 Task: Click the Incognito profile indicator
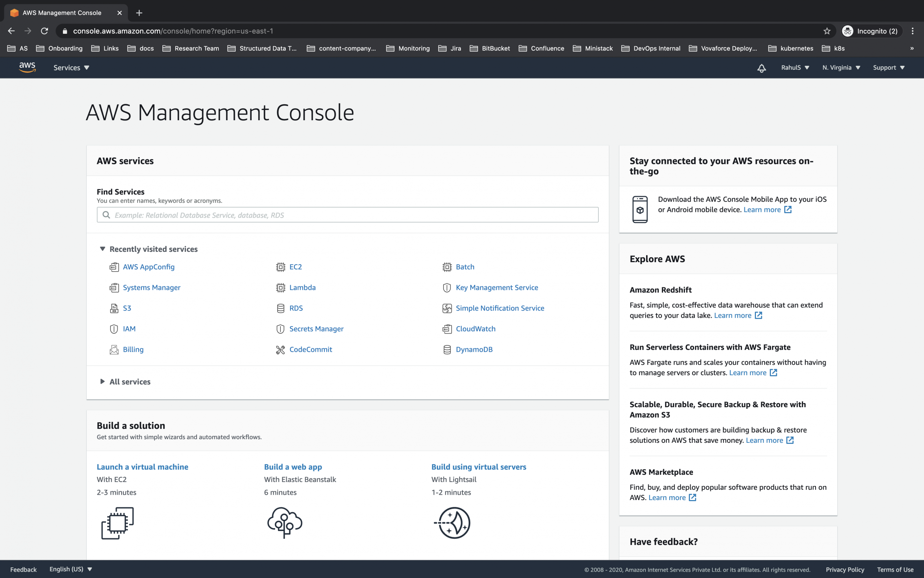[872, 31]
